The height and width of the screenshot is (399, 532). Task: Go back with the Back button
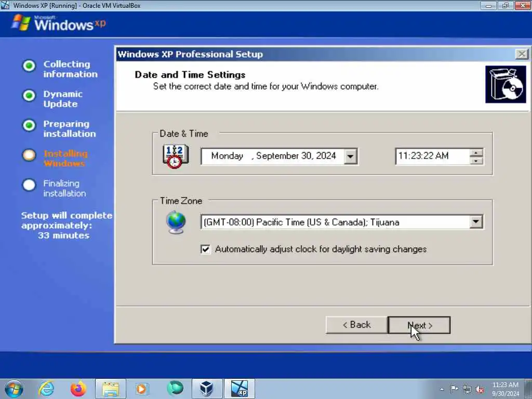click(x=356, y=325)
